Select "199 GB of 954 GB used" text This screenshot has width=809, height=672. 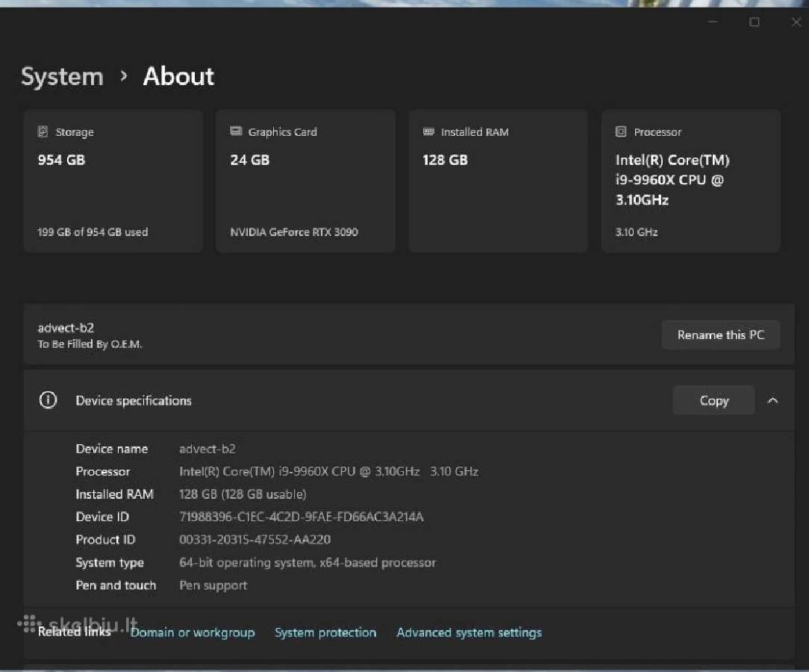tap(93, 232)
